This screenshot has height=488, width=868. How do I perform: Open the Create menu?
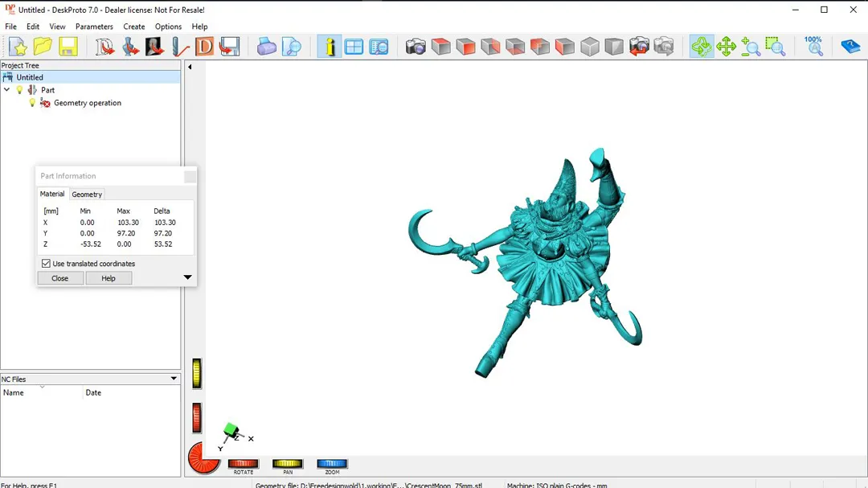(134, 27)
